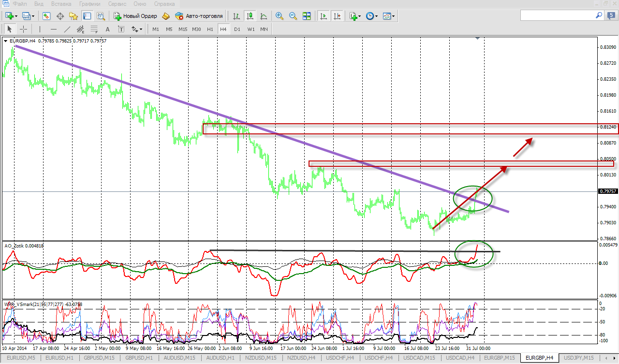This screenshot has height=364, width=619.
Task: Tile chart windows using the grid icon
Action: tap(306, 16)
